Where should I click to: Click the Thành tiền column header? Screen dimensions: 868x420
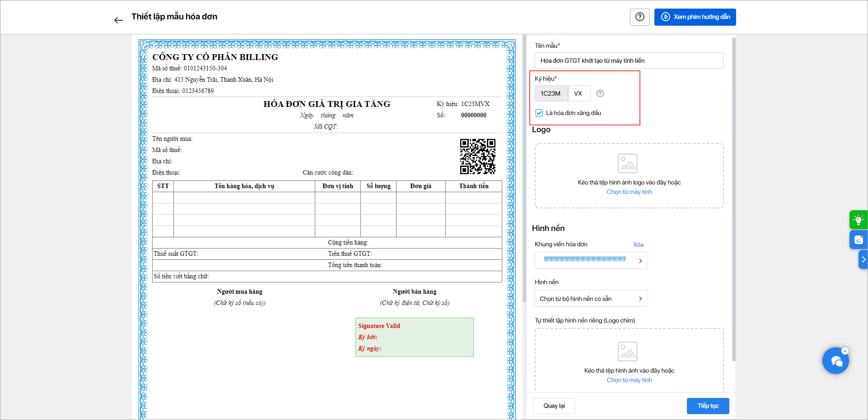(x=474, y=186)
